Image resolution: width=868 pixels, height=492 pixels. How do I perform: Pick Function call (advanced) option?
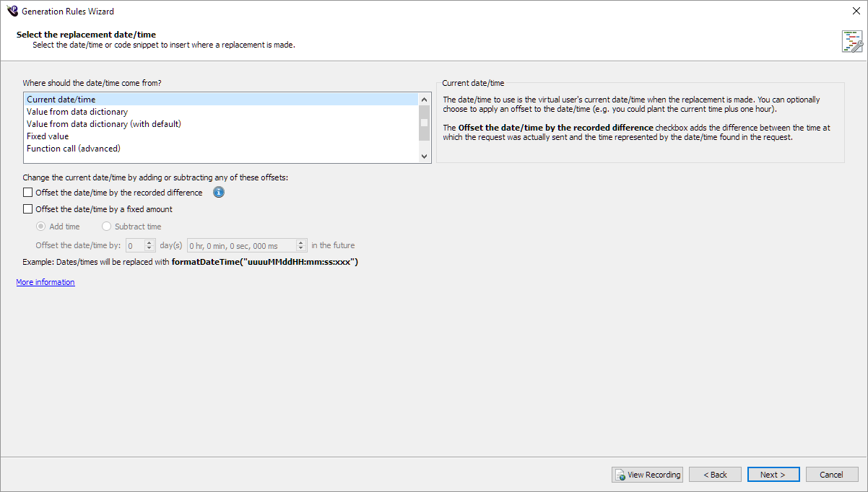[x=73, y=149]
